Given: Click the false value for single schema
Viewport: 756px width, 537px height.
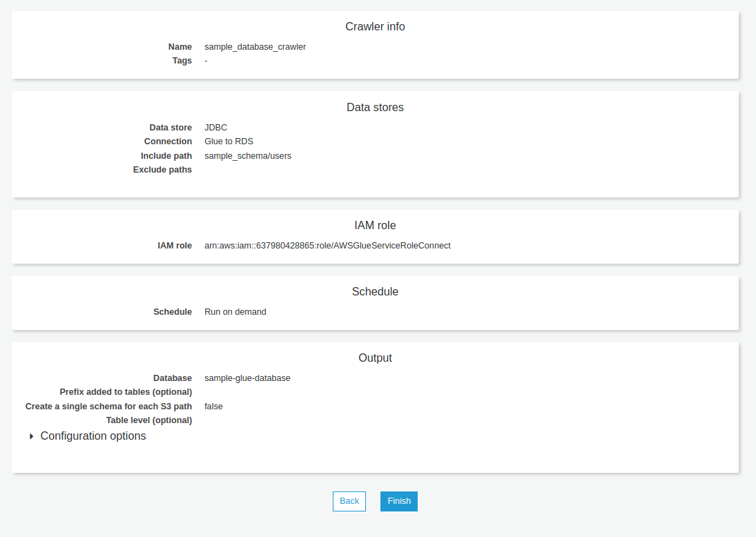Looking at the screenshot, I should tap(213, 407).
